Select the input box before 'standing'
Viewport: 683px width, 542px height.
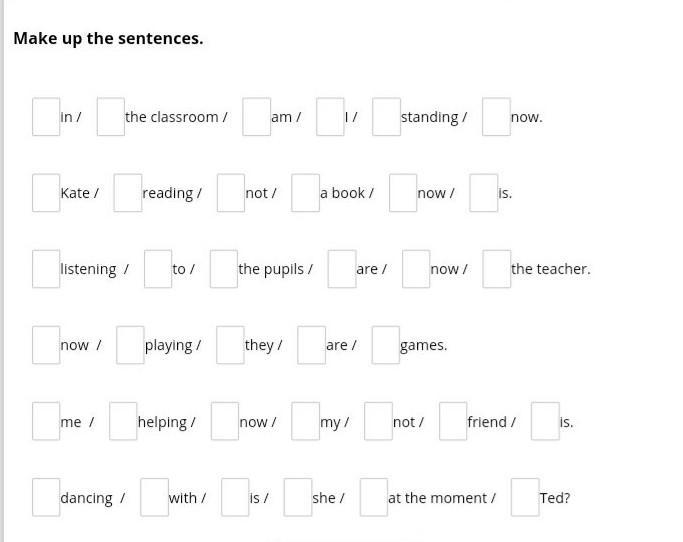[x=386, y=117]
